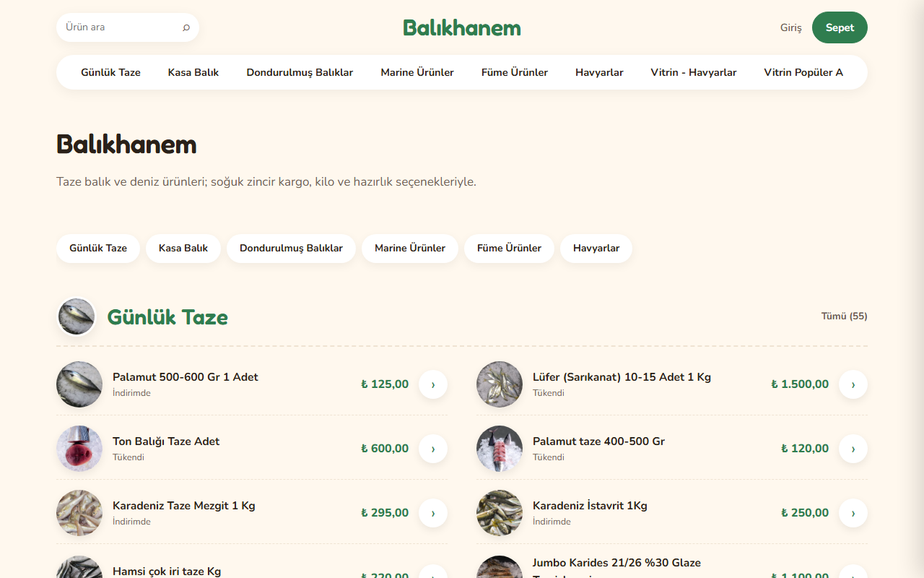
Task: Open Vitrin - Havyarlar navigation item
Action: click(x=694, y=72)
